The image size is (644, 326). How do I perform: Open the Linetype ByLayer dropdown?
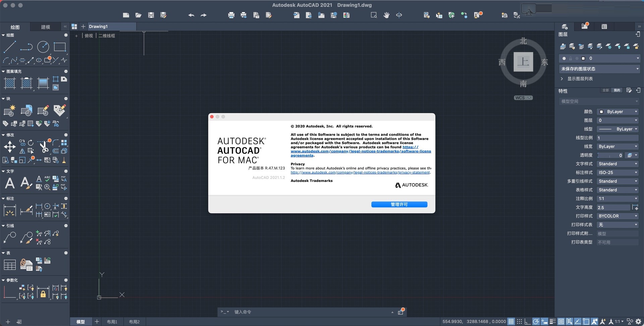pos(618,129)
